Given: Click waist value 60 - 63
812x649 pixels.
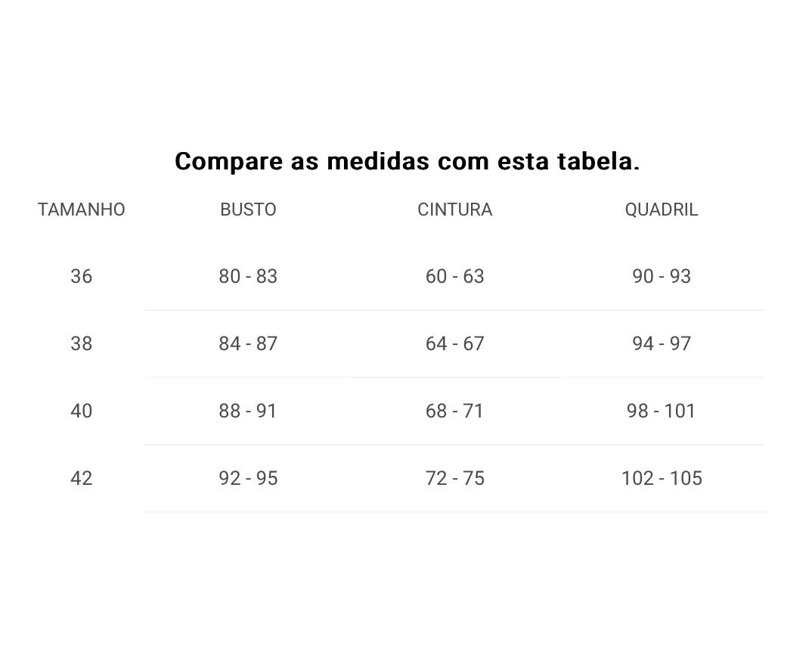Looking at the screenshot, I should (454, 276).
